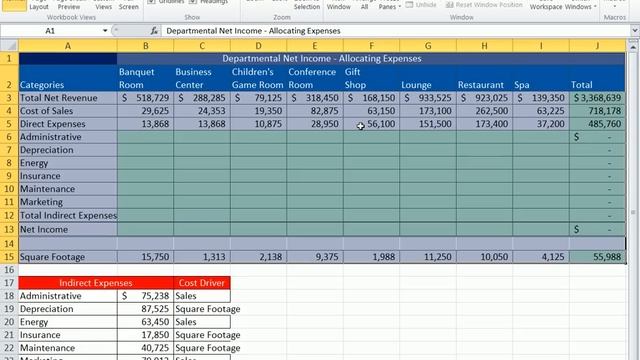This screenshot has height=360, width=640.
Task: Select cell with value 87,525
Action: (145, 309)
